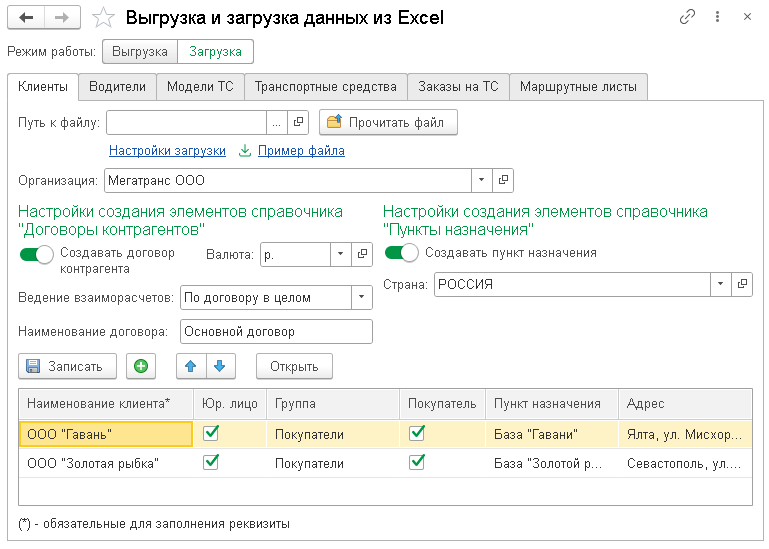Move row up with arrow icon
The height and width of the screenshot is (549, 769).
pyautogui.click(x=190, y=366)
